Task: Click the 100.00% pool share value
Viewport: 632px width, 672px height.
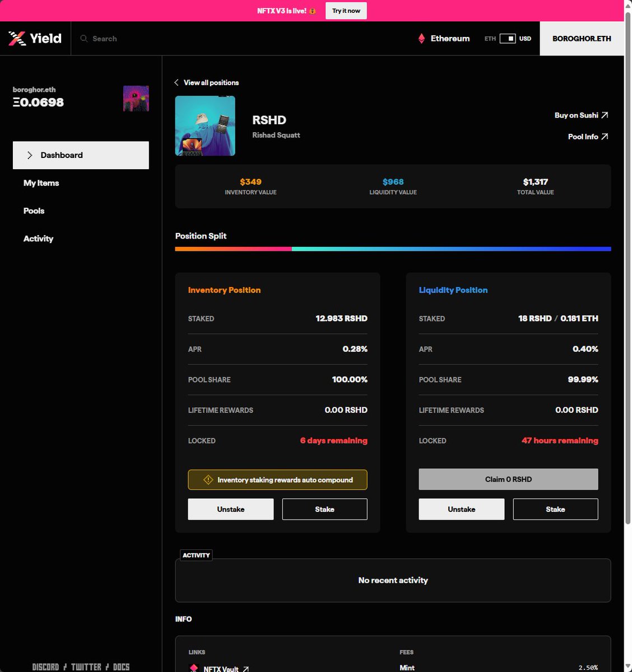Action: 350,380
